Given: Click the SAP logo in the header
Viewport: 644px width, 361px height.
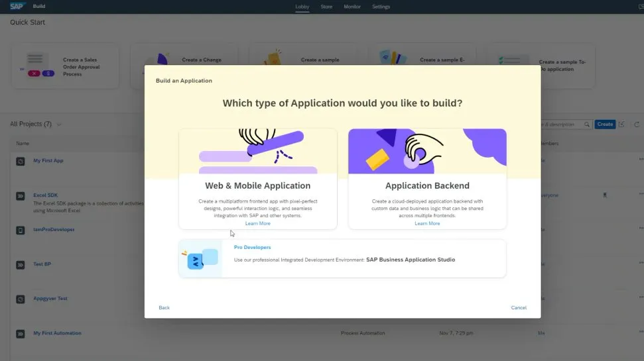Looking at the screenshot, I should 17,7.
